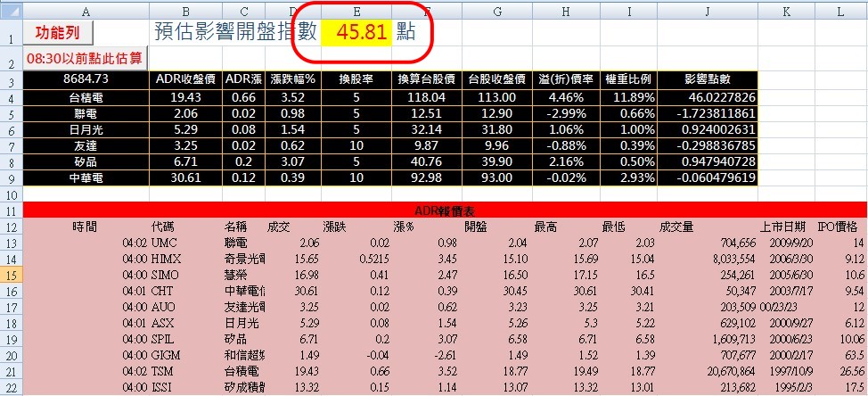Select the 代碼 column label
868x396 pixels.
click(x=163, y=227)
